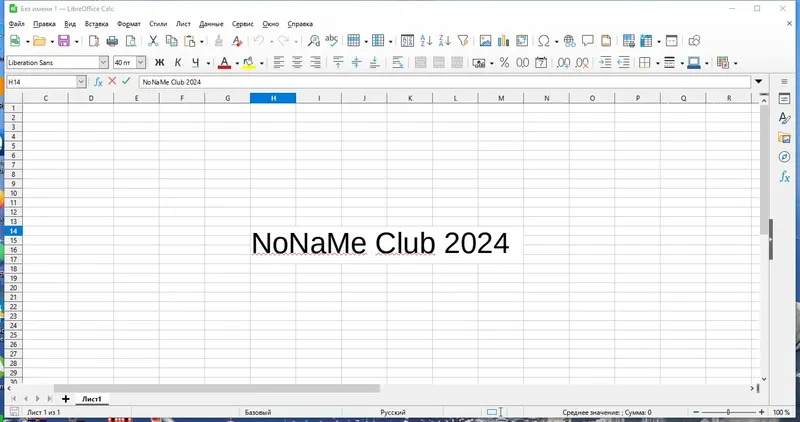Click Insert Image icon
800x422 pixels.
click(x=485, y=41)
